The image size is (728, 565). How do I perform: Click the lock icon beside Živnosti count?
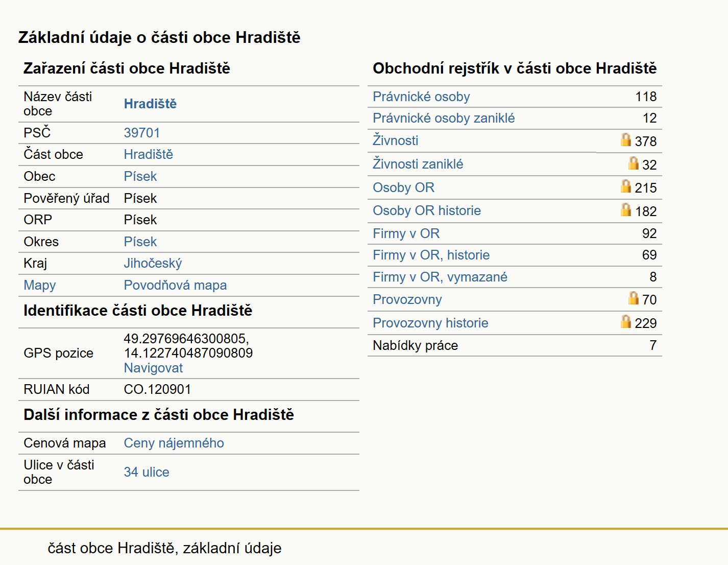[626, 139]
